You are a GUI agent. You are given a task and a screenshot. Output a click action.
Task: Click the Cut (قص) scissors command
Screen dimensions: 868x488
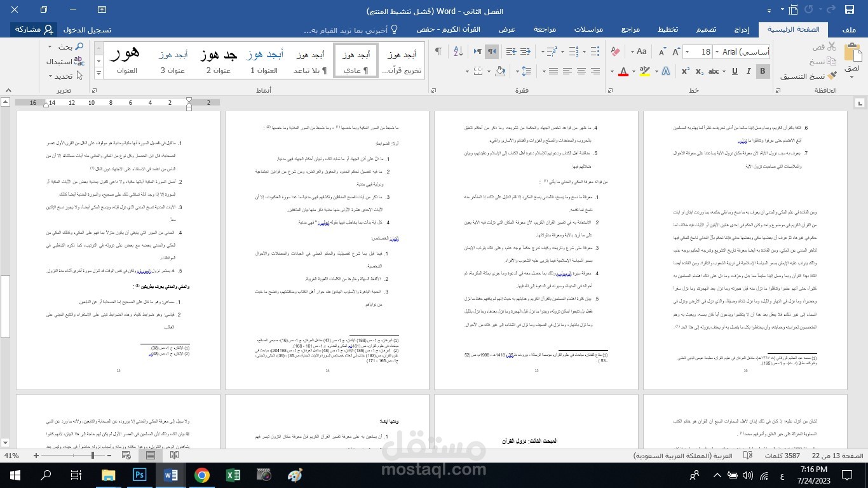(x=824, y=46)
